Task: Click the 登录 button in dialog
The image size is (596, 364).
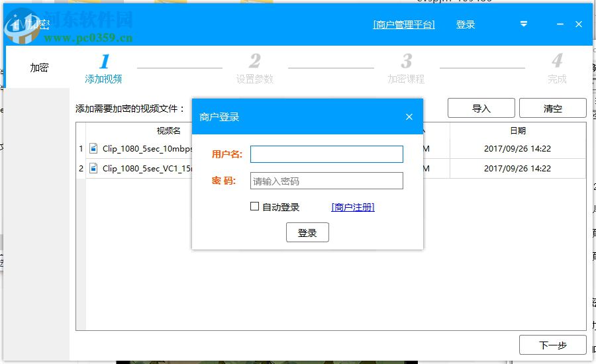Action: pos(307,232)
